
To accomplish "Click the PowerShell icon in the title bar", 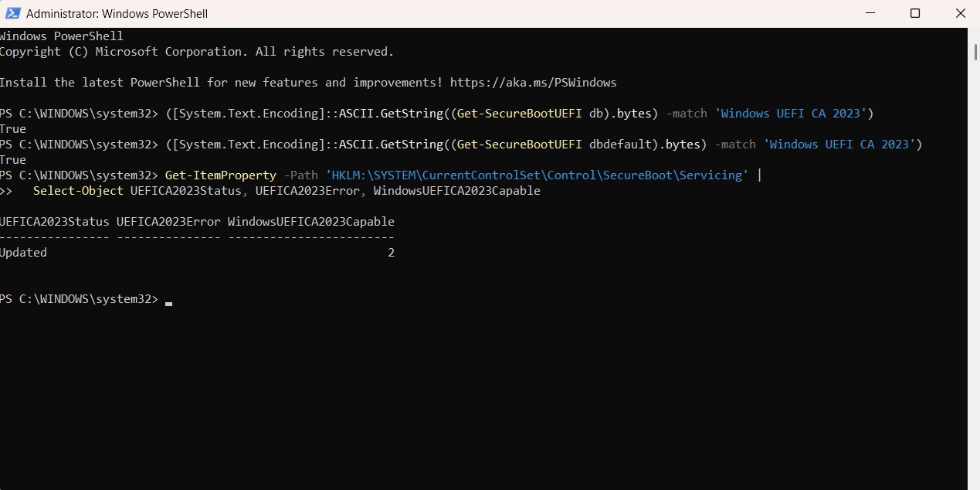I will (12, 13).
